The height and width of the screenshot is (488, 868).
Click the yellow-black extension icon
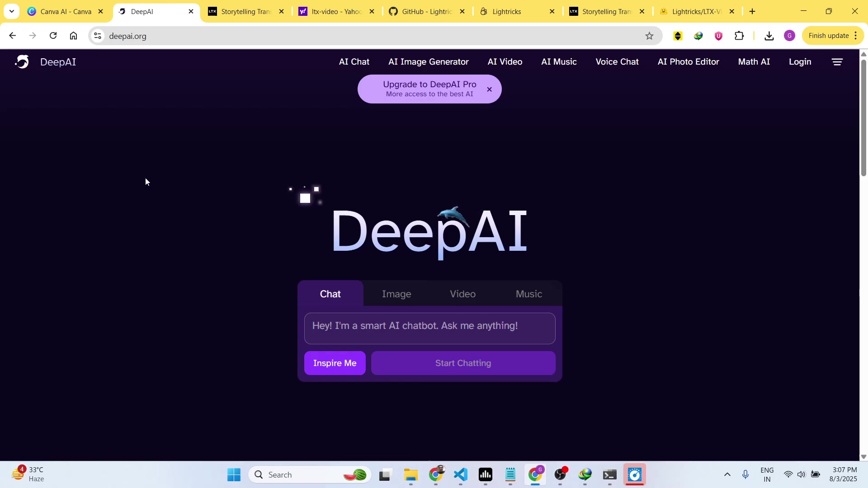click(x=677, y=36)
